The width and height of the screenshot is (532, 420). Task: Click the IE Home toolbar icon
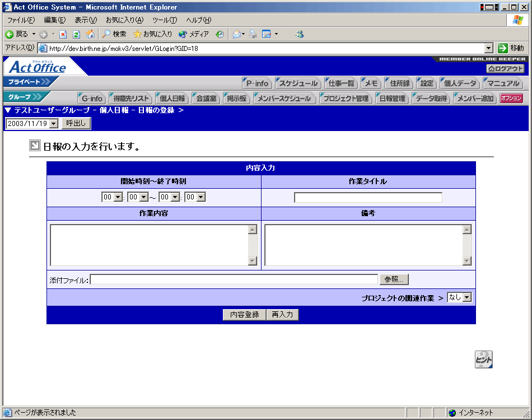pyautogui.click(x=90, y=34)
